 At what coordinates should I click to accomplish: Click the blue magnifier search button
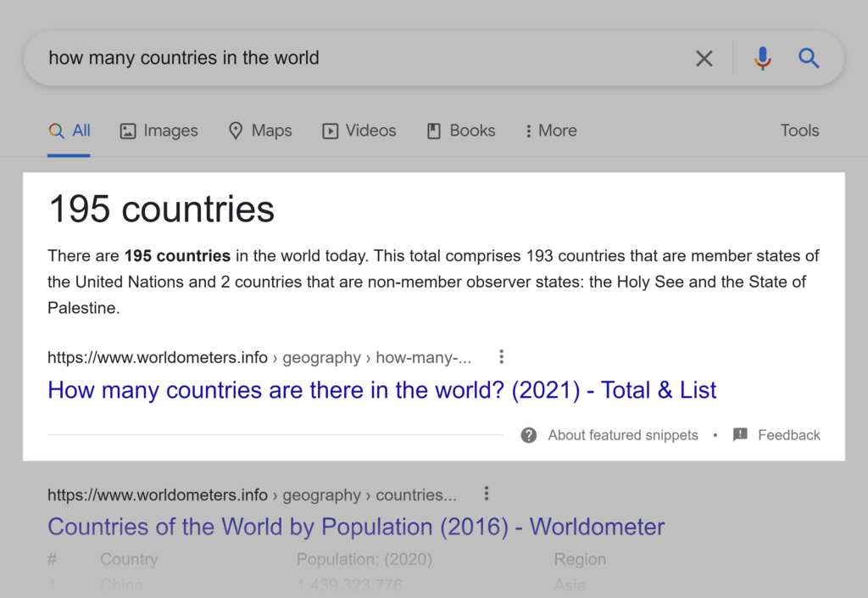pos(809,59)
